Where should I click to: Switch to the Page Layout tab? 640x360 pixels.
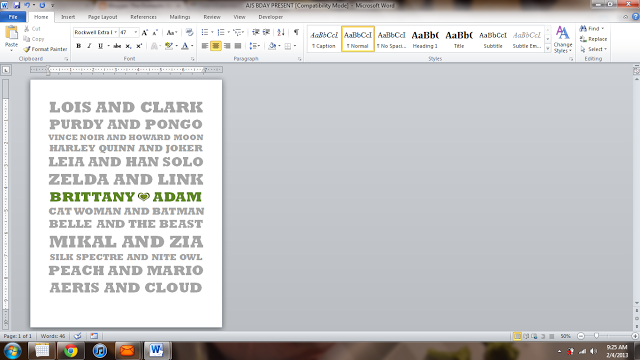tap(102, 17)
